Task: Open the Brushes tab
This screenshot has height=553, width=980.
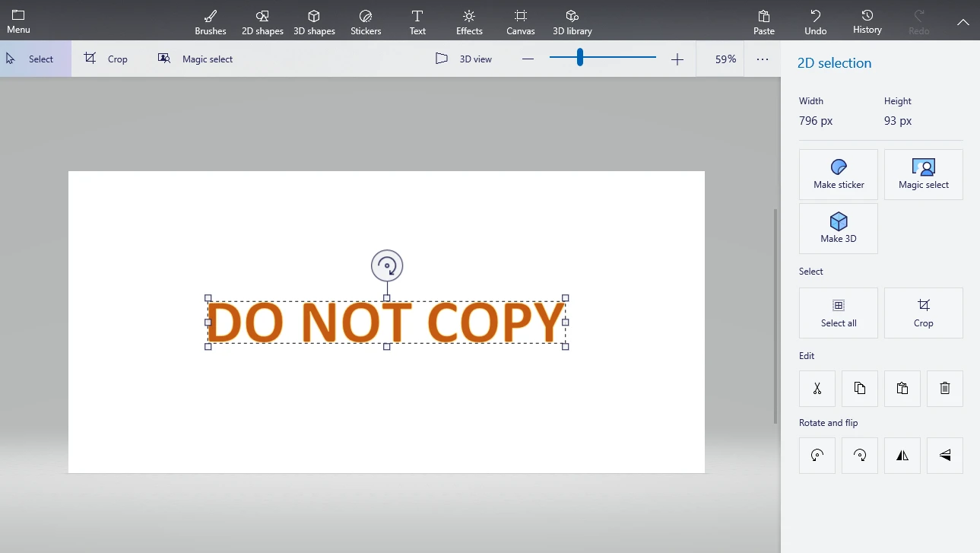Action: pos(211,21)
